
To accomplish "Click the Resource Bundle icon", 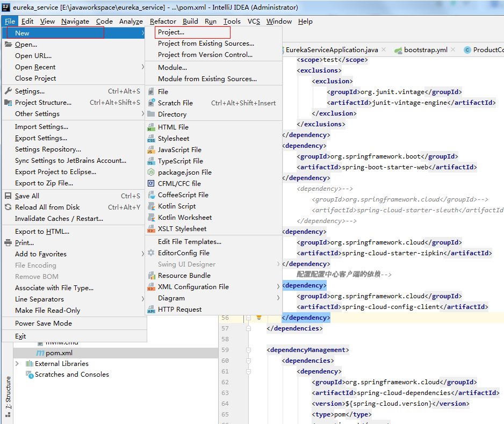I will click(x=151, y=276).
